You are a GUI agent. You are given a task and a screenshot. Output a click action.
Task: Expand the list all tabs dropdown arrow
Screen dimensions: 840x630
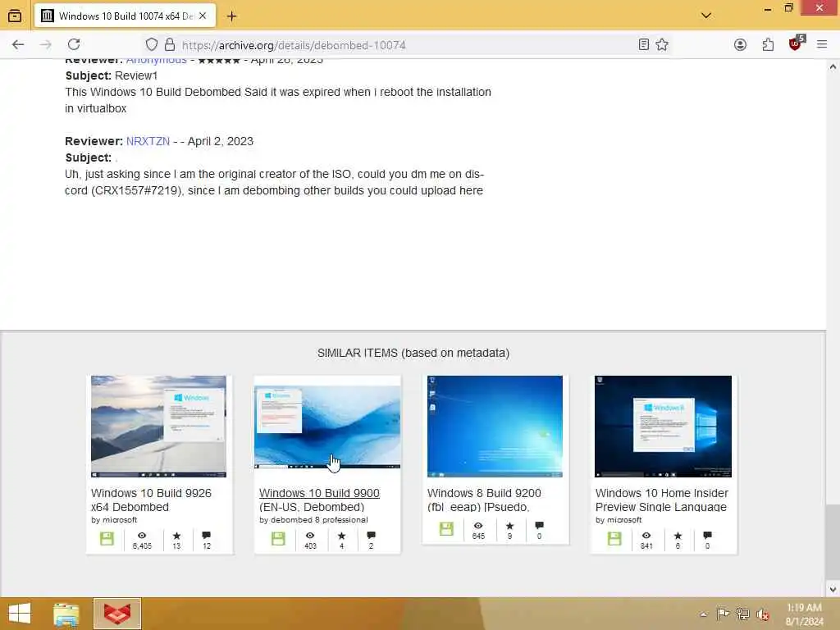tap(706, 16)
